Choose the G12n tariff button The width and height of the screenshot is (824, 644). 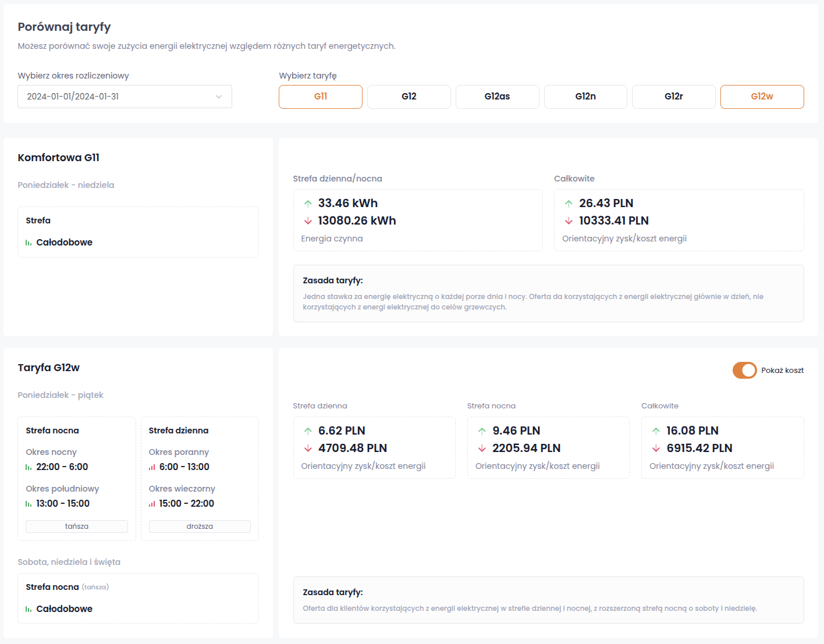tap(585, 97)
